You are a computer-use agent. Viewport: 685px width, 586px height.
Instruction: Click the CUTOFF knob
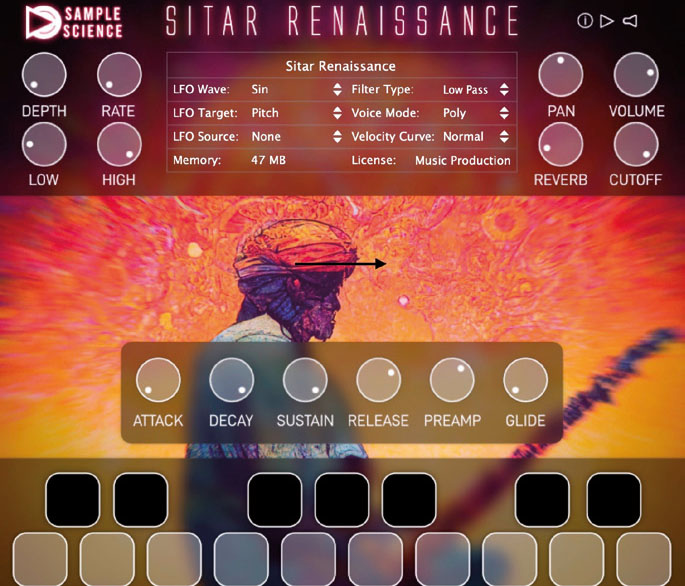[636, 144]
